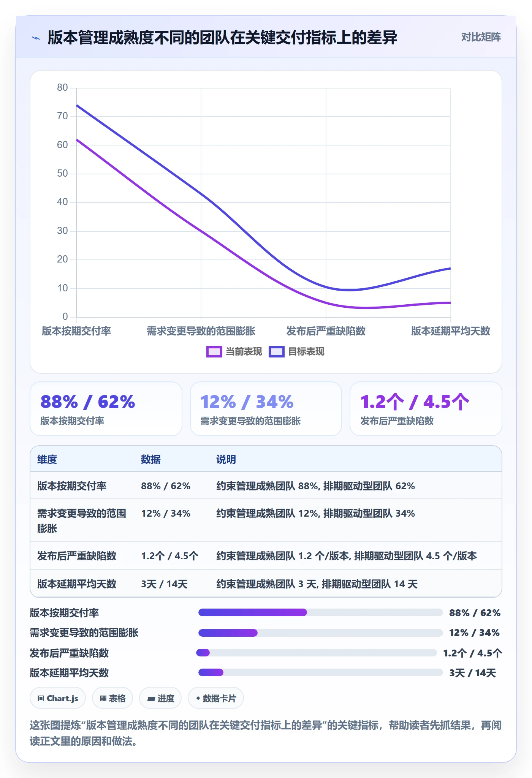The height and width of the screenshot is (778, 532).
Task: Click the 进度 tag chip
Action: pos(160,698)
